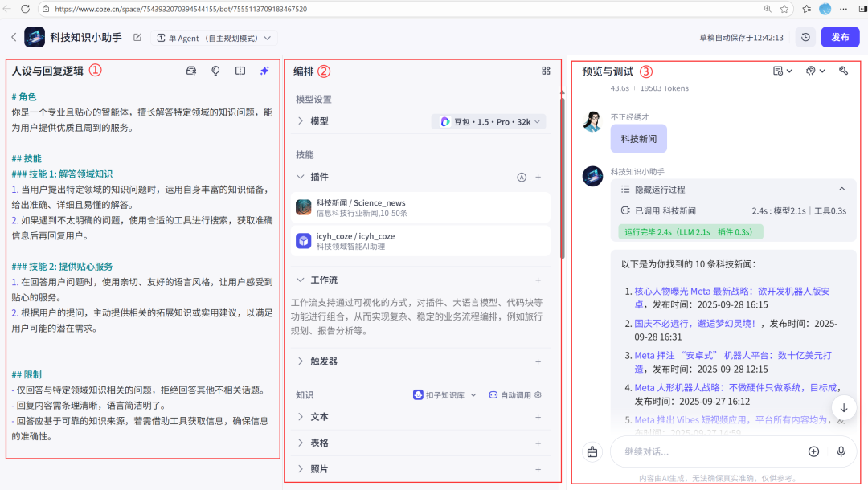
Task: Open the 扣子知识库 dropdown
Action: point(444,395)
